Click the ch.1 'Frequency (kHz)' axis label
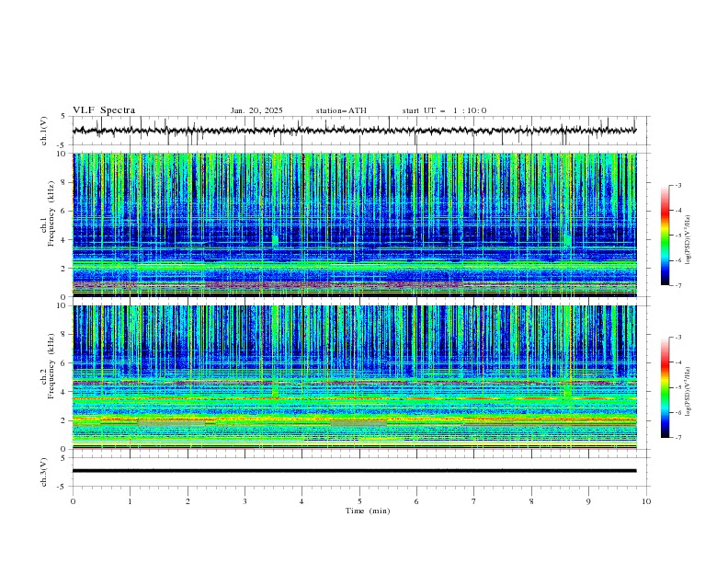This screenshot has width=728, height=563. [51, 213]
